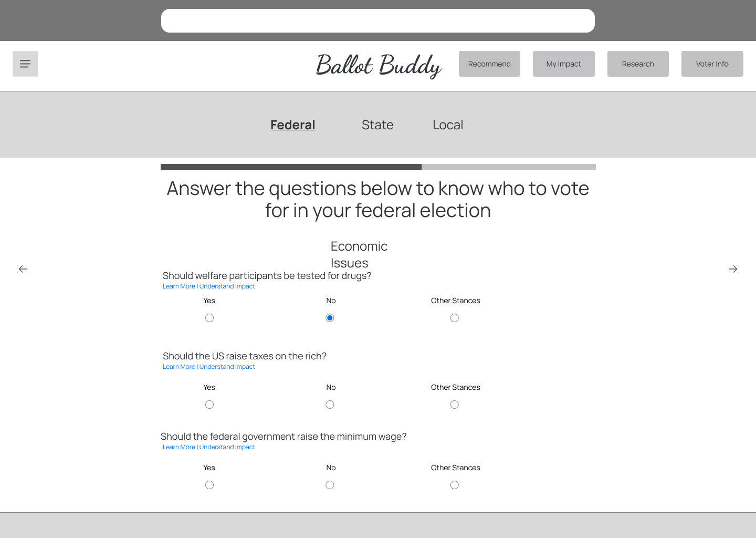View My Impact page
The height and width of the screenshot is (538, 756).
(x=563, y=64)
